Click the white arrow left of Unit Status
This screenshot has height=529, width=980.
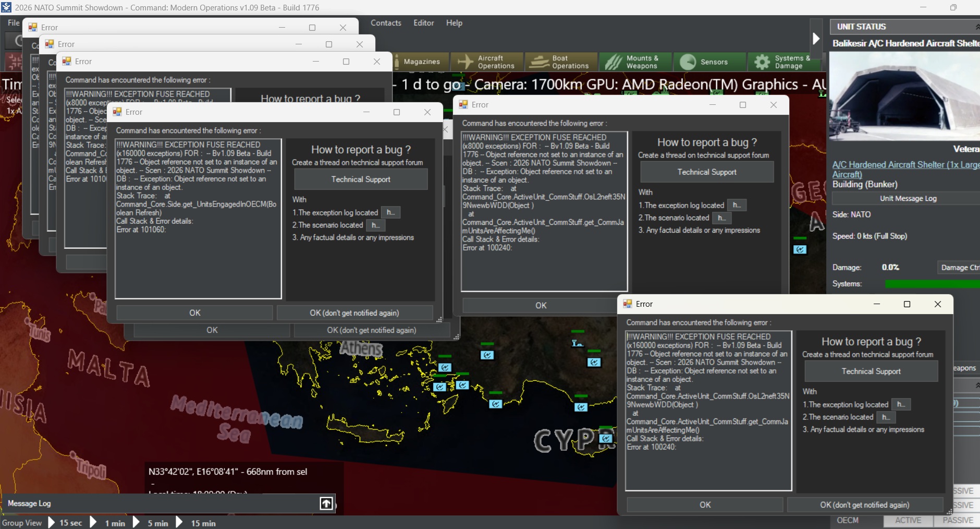pyautogui.click(x=816, y=39)
